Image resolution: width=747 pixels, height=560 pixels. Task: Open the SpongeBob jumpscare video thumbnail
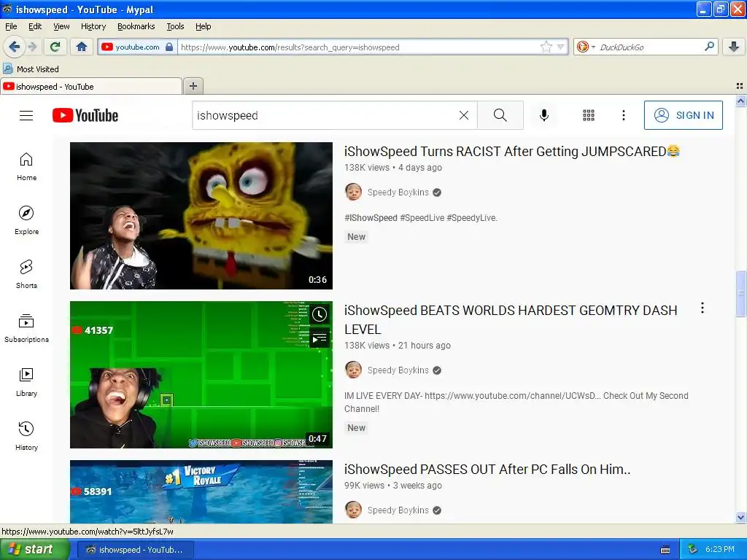pos(201,216)
